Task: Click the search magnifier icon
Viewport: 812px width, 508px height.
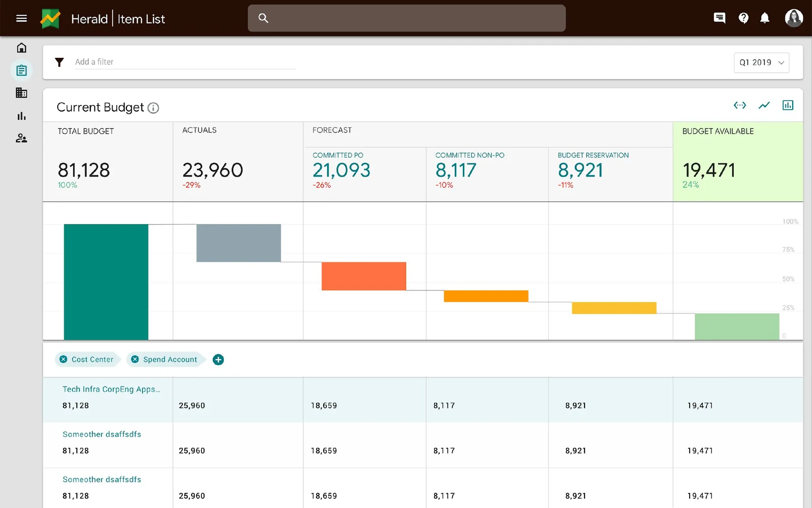Action: (x=263, y=18)
